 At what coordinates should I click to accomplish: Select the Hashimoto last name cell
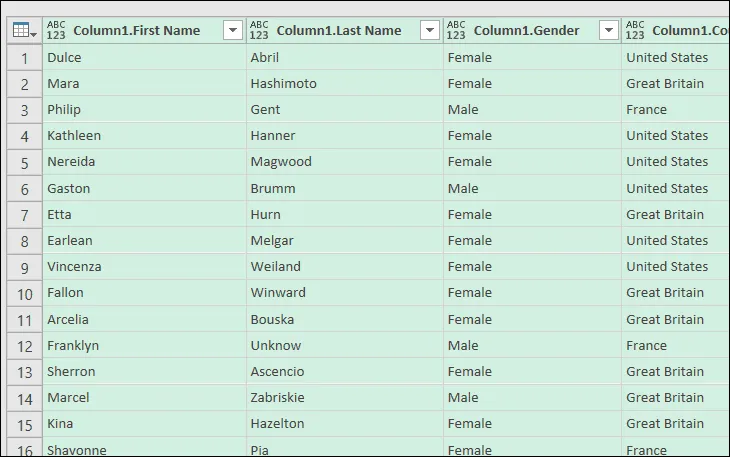(x=283, y=84)
